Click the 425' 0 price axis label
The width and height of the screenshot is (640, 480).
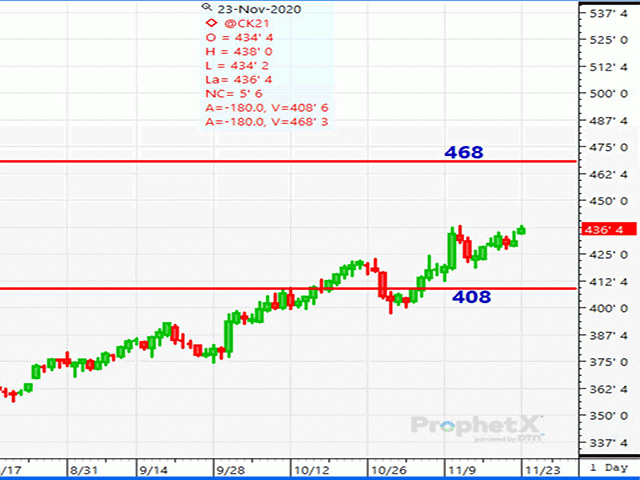[x=608, y=255]
